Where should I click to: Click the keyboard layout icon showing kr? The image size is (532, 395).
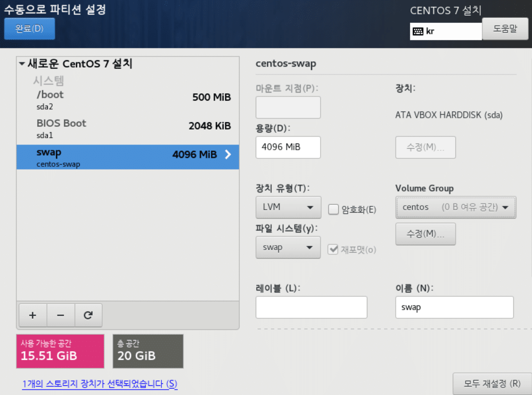[419, 31]
